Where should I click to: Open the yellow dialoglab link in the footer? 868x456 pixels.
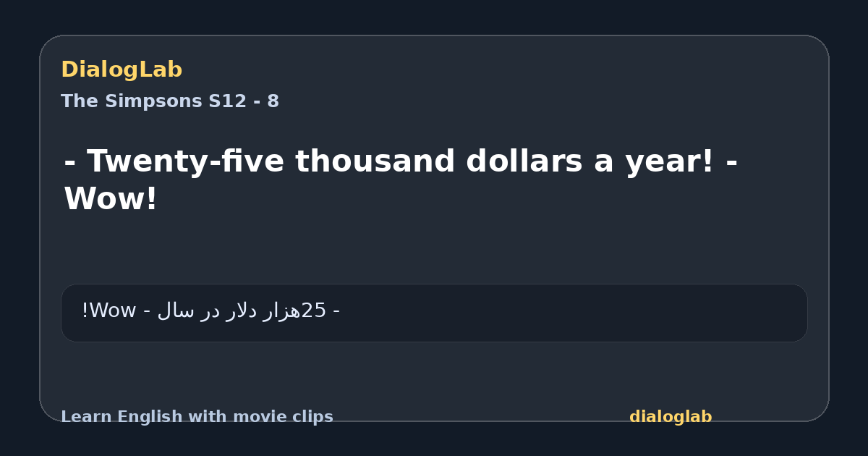coord(671,417)
